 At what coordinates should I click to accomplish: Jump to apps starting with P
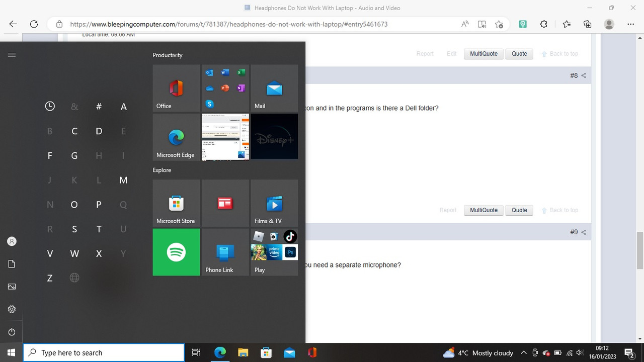(x=99, y=205)
